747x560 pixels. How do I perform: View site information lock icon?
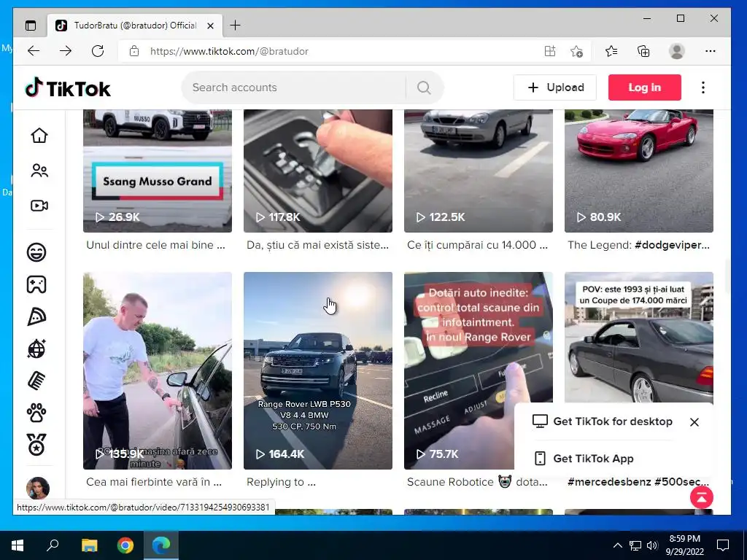click(x=134, y=51)
